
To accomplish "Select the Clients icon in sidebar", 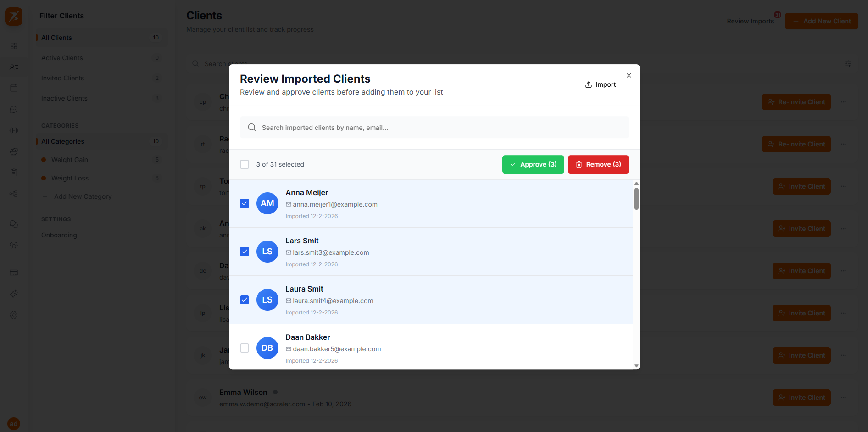I will (x=13, y=67).
